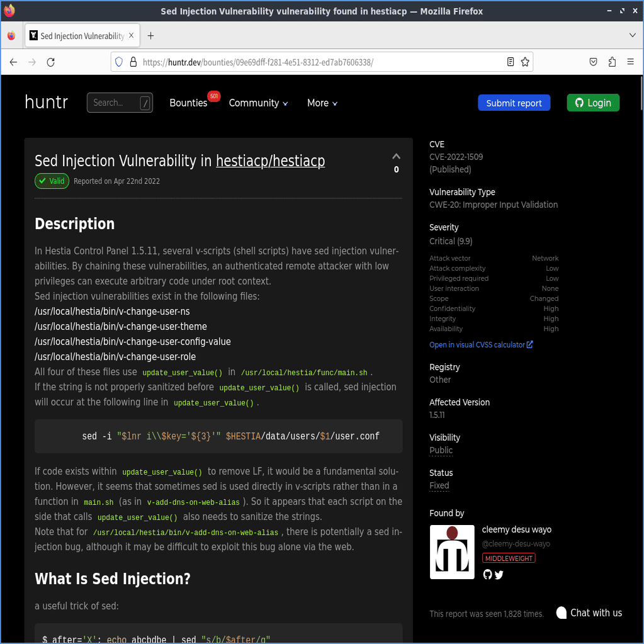This screenshot has height=644, width=644.
Task: Click the Attack vector Network row
Action: pos(494,258)
